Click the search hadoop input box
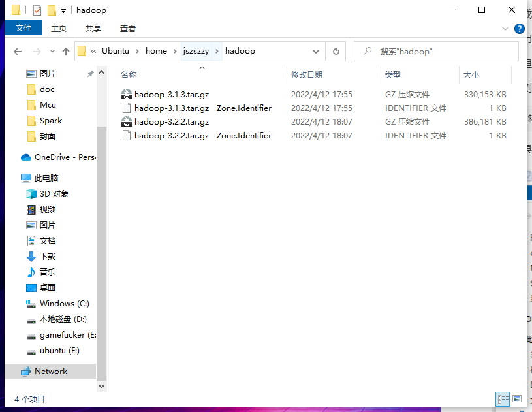The image size is (532, 412). click(x=436, y=51)
